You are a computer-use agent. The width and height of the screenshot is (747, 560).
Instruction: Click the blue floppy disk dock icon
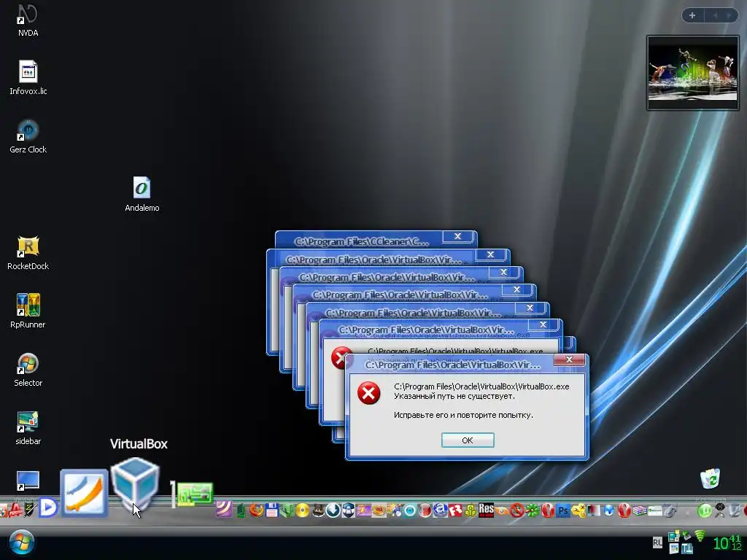272,510
